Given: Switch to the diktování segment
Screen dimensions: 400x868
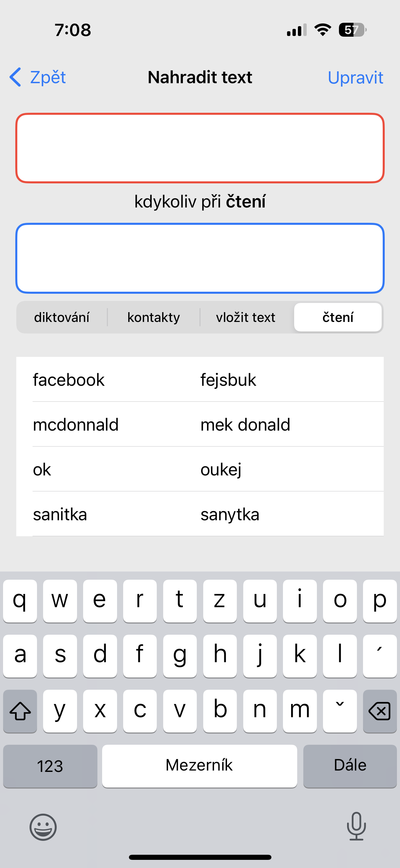Looking at the screenshot, I should point(62,317).
